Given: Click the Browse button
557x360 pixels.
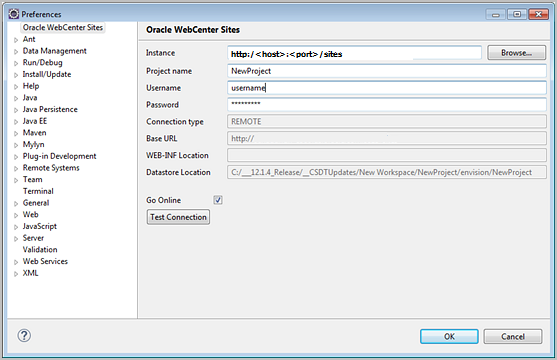Looking at the screenshot, I should [x=517, y=53].
